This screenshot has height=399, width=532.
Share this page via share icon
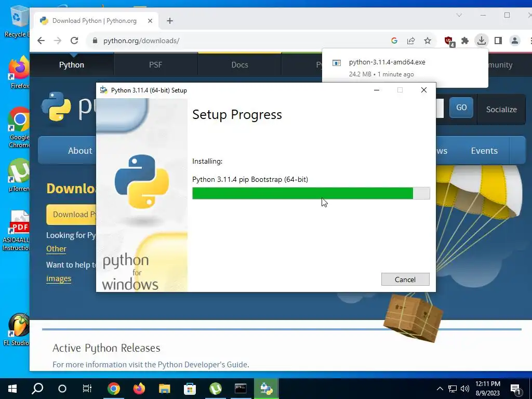[411, 41]
